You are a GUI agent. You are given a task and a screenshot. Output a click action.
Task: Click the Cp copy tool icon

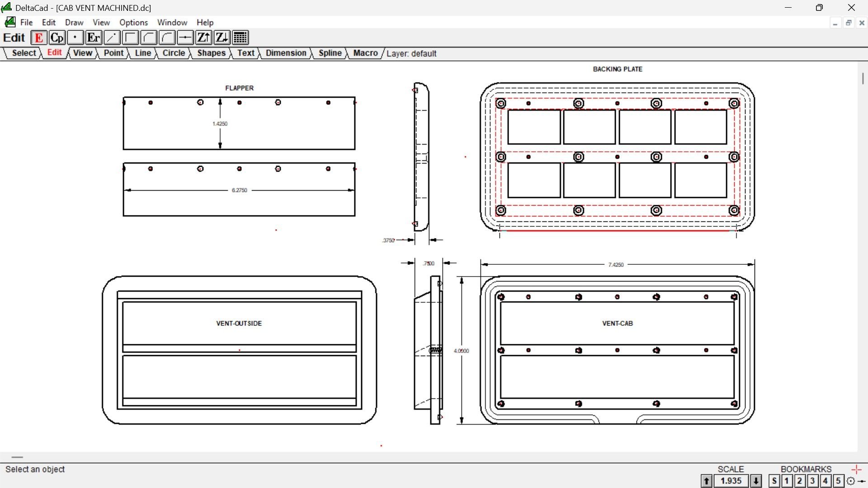(x=57, y=38)
